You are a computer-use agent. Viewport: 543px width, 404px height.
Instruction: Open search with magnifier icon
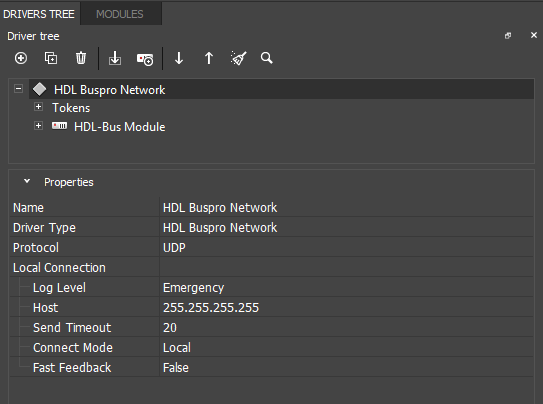[x=266, y=58]
